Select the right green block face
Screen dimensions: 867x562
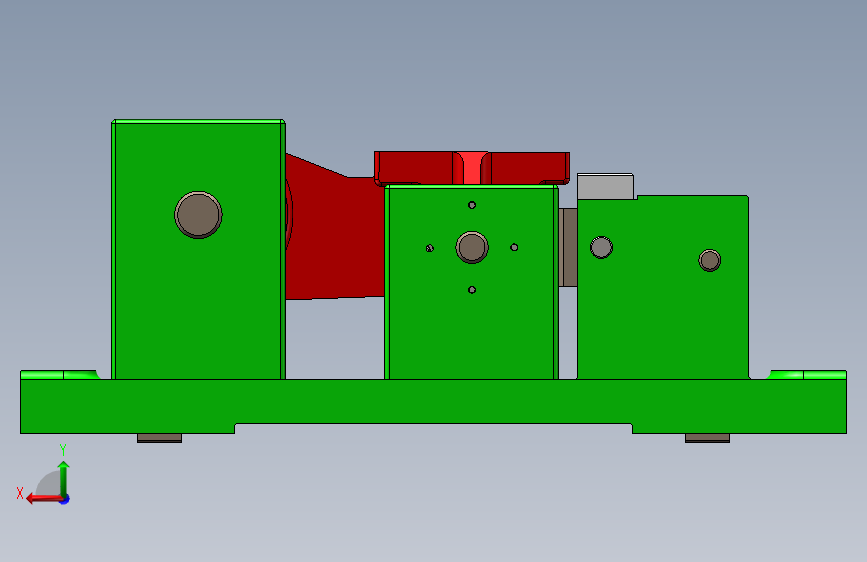(662, 315)
